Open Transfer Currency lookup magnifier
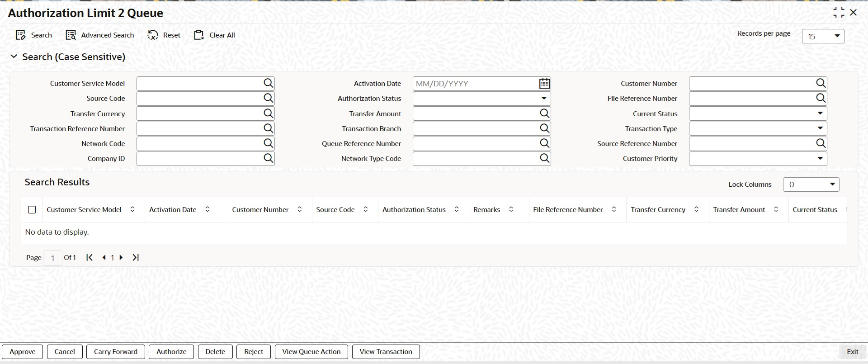Image resolution: width=868 pixels, height=364 pixels. [269, 113]
